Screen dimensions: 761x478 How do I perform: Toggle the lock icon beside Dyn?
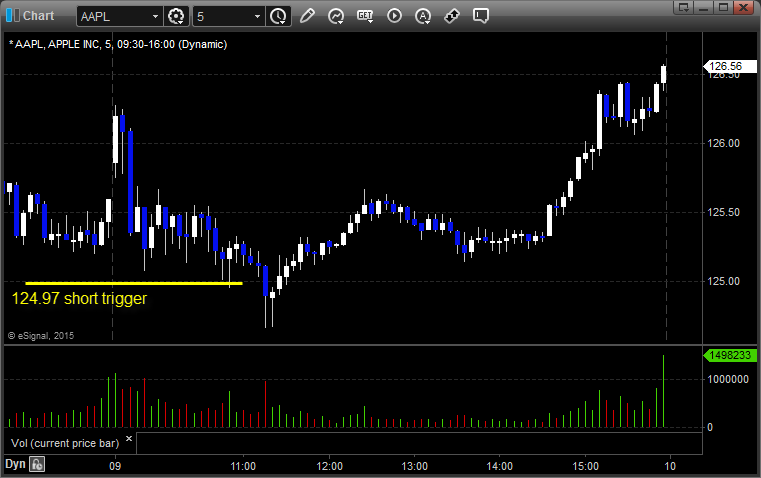[x=37, y=464]
